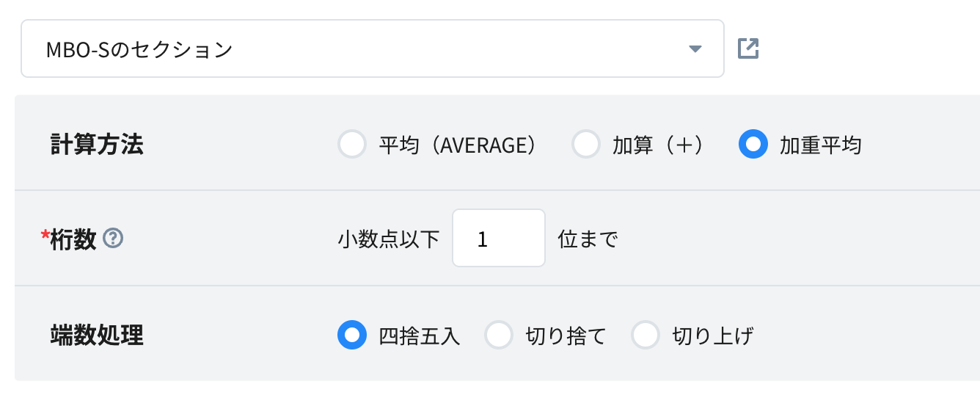The height and width of the screenshot is (395, 980).
Task: Select the 加算（＋） radio button
Action: 585,145
